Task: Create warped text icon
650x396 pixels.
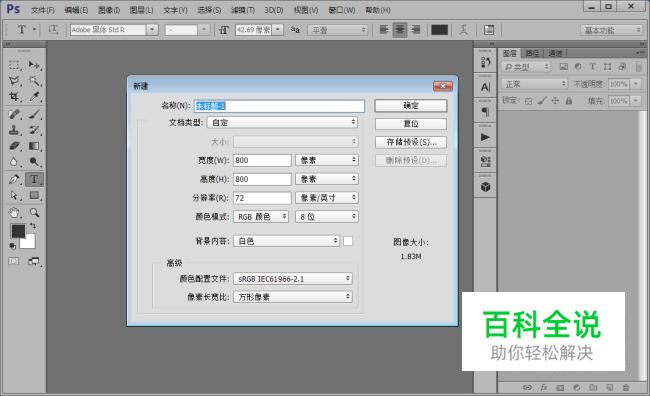Action: (x=463, y=29)
